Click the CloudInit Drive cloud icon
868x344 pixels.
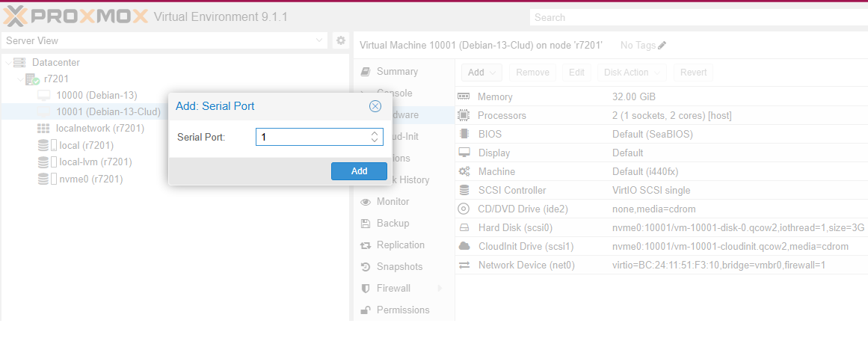click(x=464, y=246)
